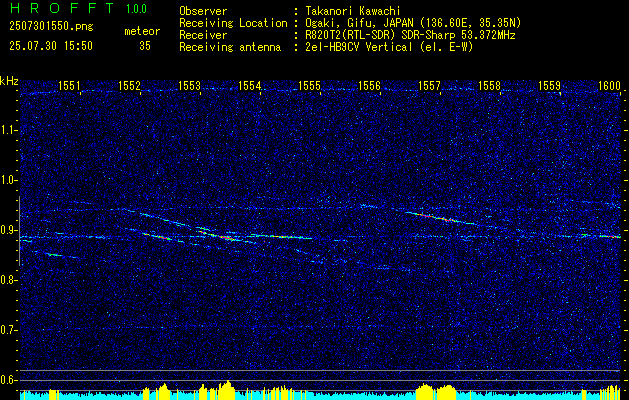Click the 1557 time axis label
The width and height of the screenshot is (629, 400).
pyautogui.click(x=429, y=85)
